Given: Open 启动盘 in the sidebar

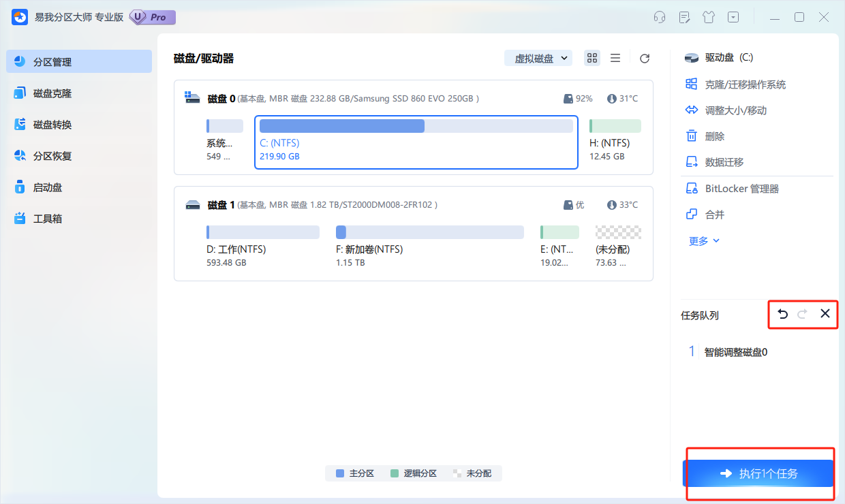Looking at the screenshot, I should tap(79, 187).
